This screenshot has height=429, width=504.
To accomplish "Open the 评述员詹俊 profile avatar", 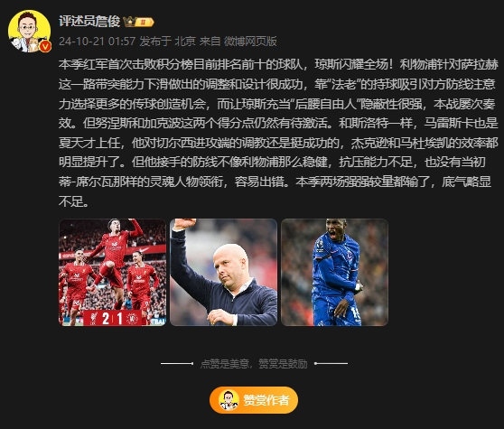I will (x=29, y=32).
